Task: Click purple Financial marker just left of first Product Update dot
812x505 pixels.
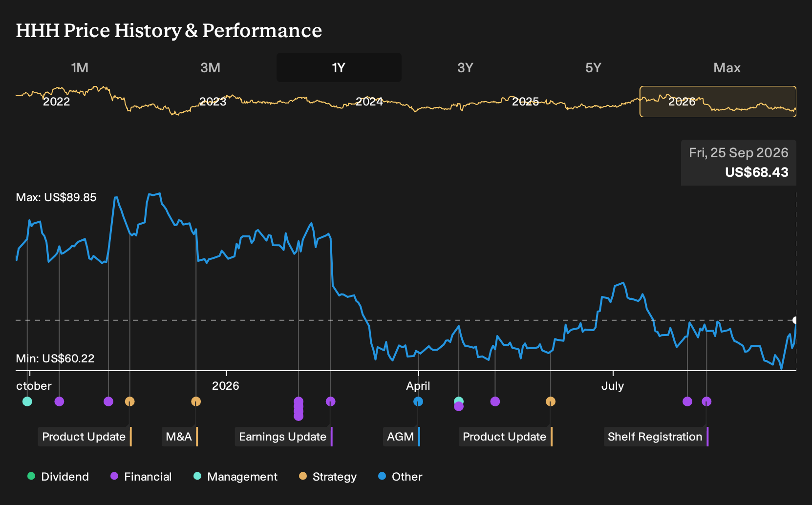Action: [108, 401]
